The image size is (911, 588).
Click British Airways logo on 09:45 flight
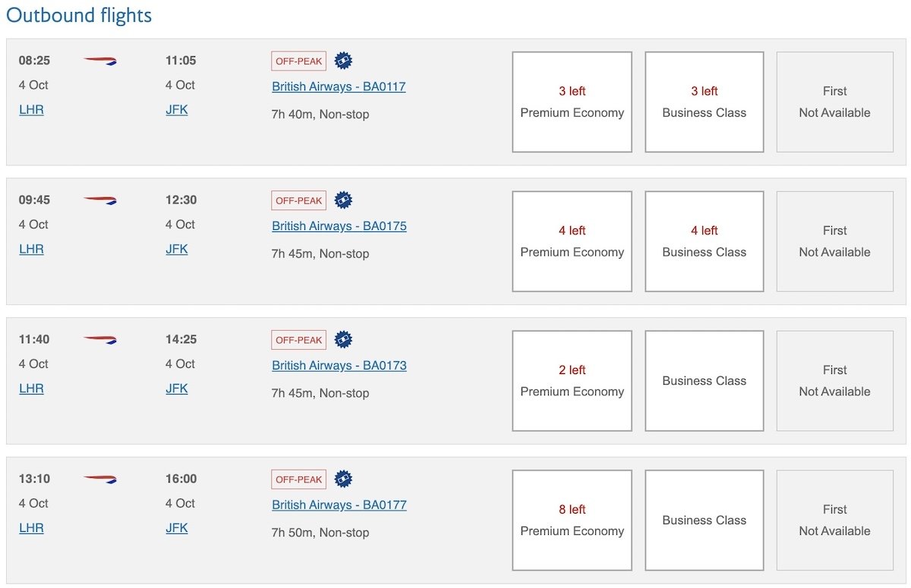click(x=100, y=200)
